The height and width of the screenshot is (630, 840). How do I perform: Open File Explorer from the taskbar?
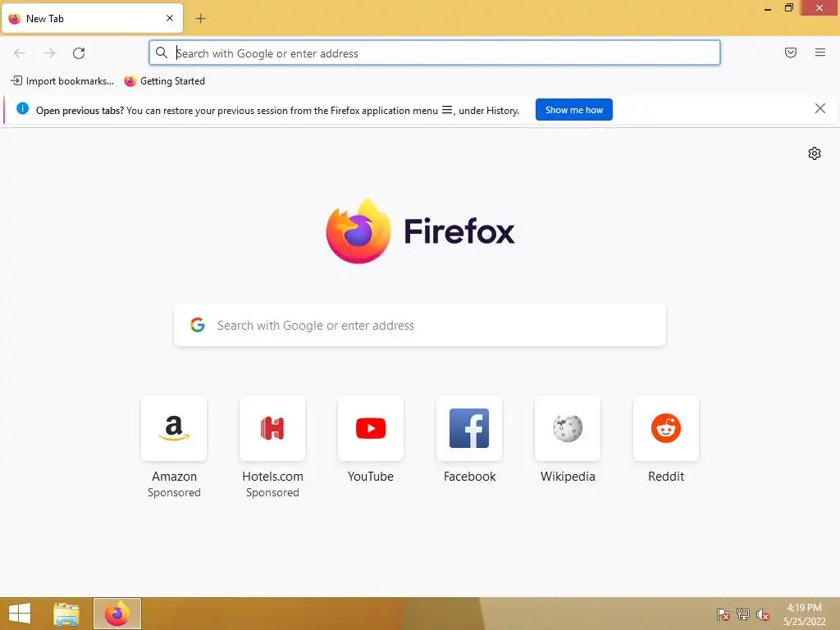66,614
